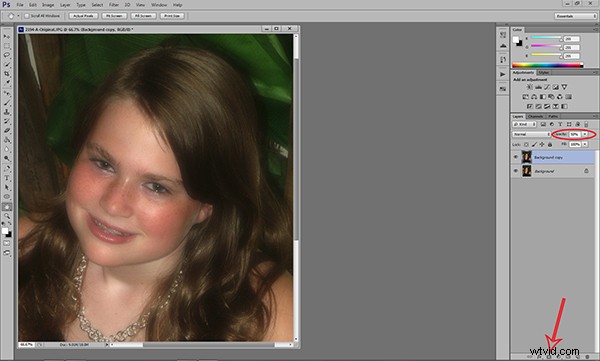Open the Image menu
The width and height of the screenshot is (600, 361).
48,5
